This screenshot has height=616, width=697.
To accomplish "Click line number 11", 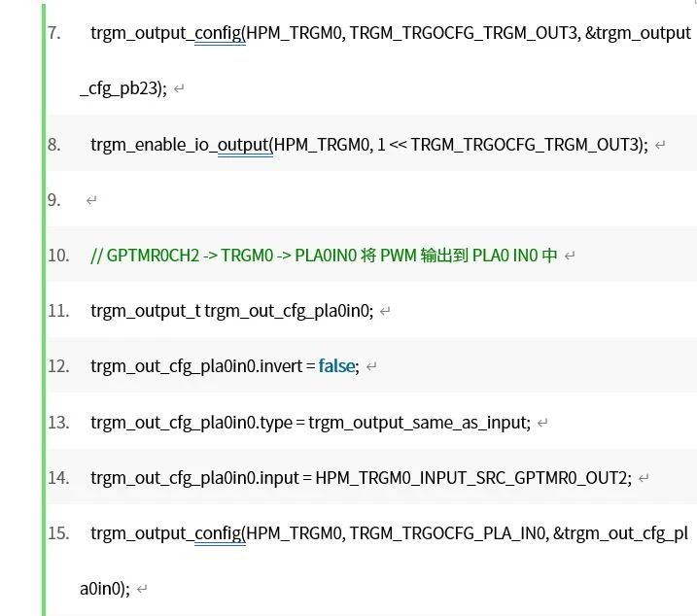I will click(x=58, y=311).
